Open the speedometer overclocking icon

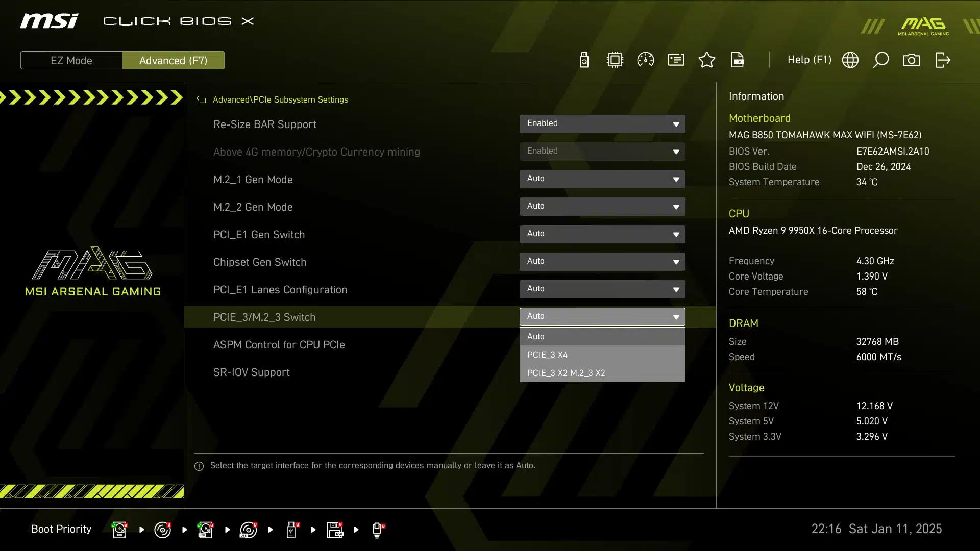coord(646,60)
